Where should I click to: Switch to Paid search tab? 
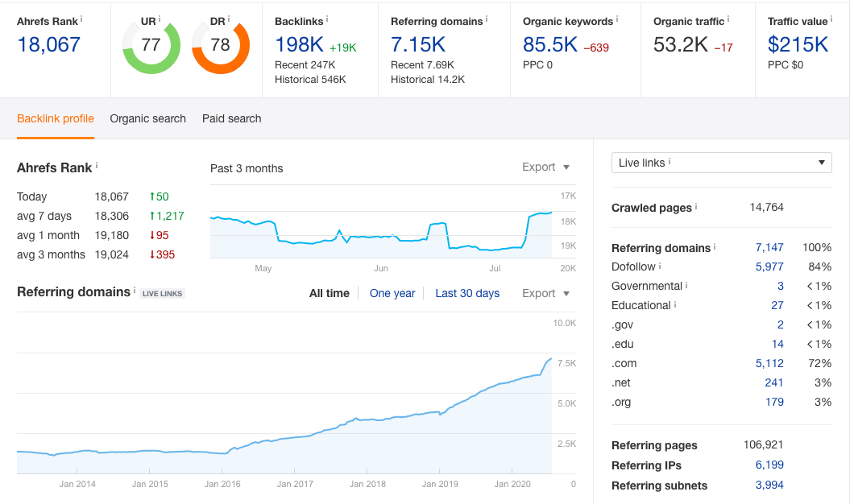[231, 118]
